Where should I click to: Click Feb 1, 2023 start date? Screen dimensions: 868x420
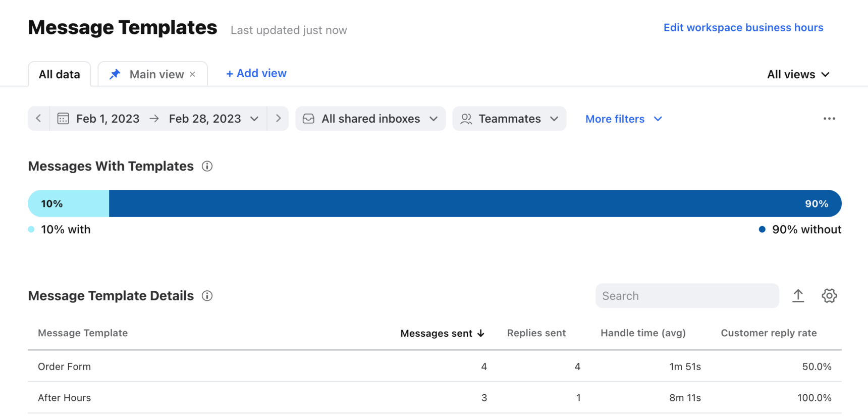pos(107,119)
